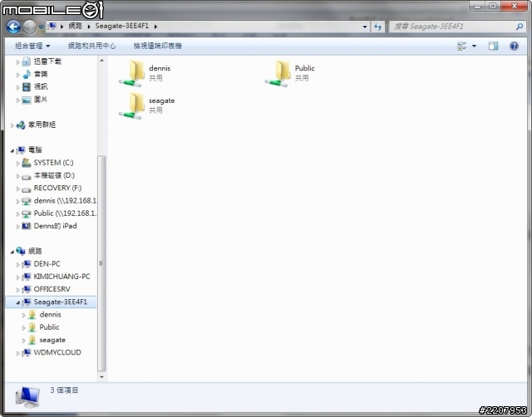Screen dimensions: 532x417
Task: Open recent pages dropdown beside Forward arrow
Action: coord(41,27)
